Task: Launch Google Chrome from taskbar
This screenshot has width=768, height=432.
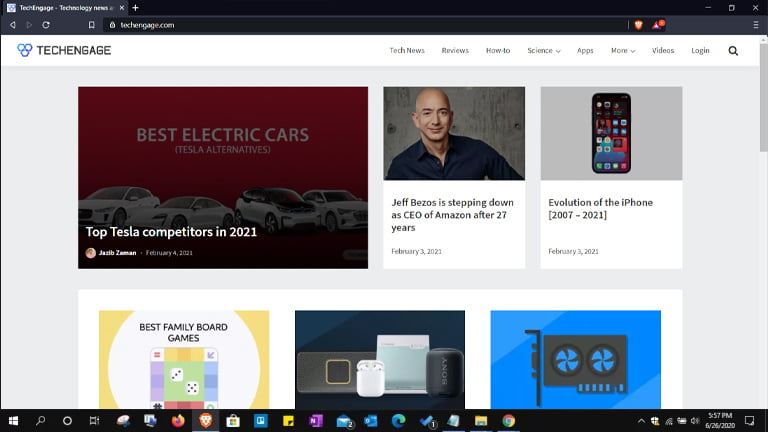Action: pyautogui.click(x=508, y=421)
